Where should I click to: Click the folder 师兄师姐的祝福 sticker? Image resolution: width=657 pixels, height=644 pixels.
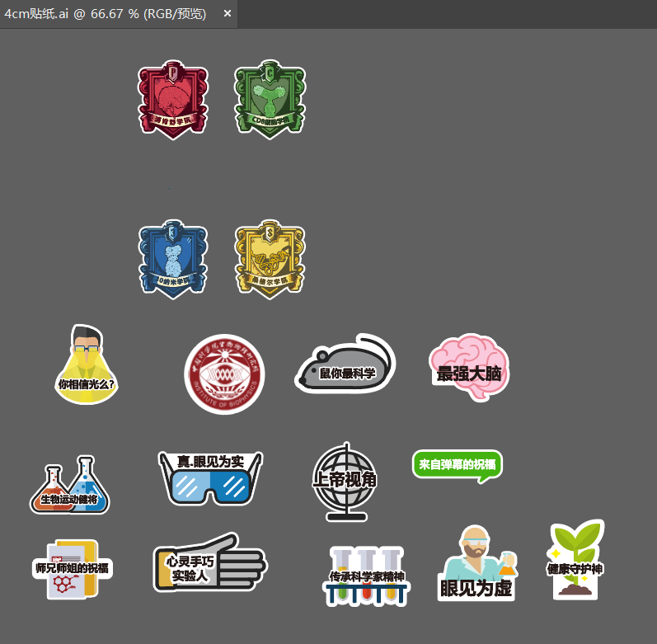coord(72,569)
